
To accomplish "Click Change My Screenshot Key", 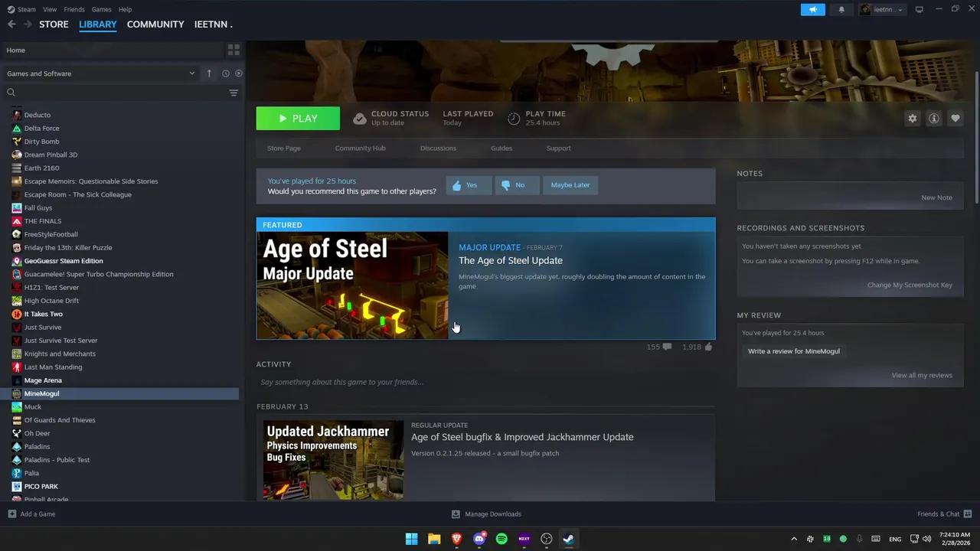I will [910, 285].
